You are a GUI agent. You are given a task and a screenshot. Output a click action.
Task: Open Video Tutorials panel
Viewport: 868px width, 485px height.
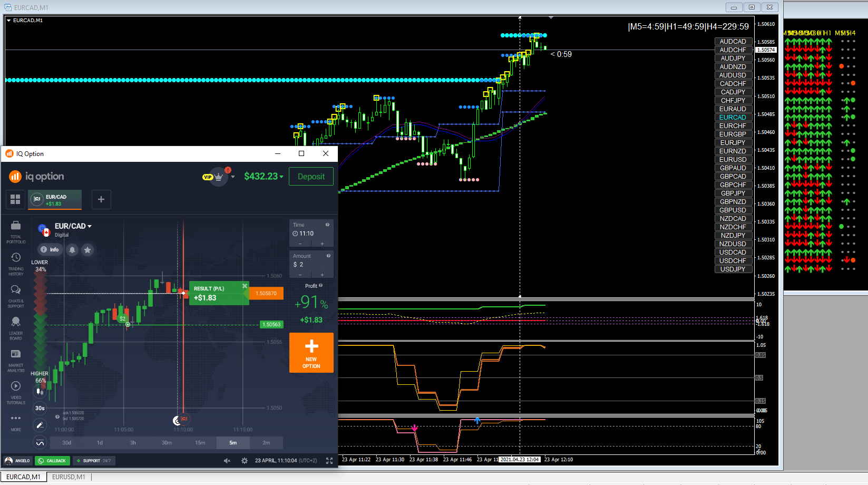pyautogui.click(x=16, y=393)
